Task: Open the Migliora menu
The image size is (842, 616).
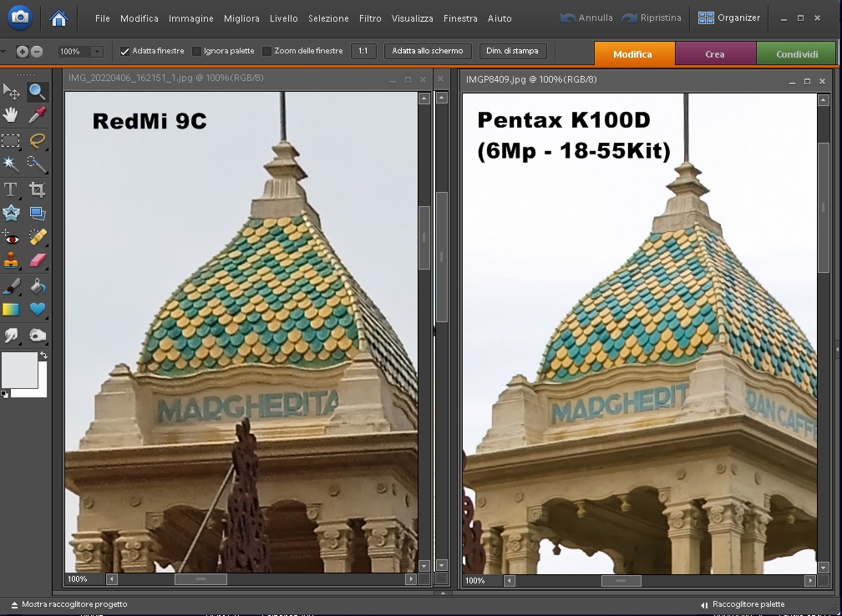Action: click(241, 18)
